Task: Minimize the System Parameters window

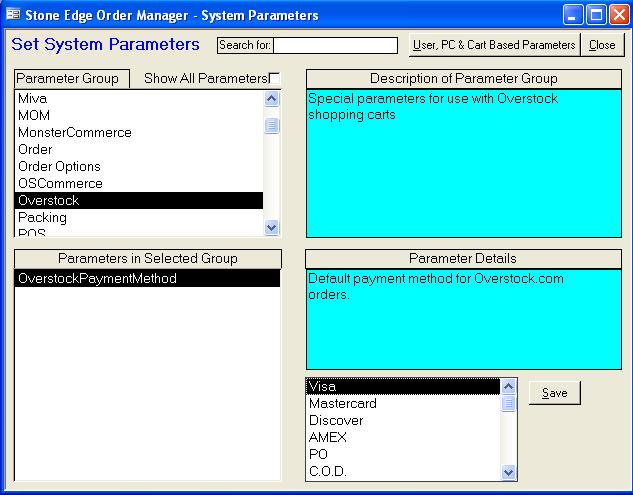Action: click(573, 15)
